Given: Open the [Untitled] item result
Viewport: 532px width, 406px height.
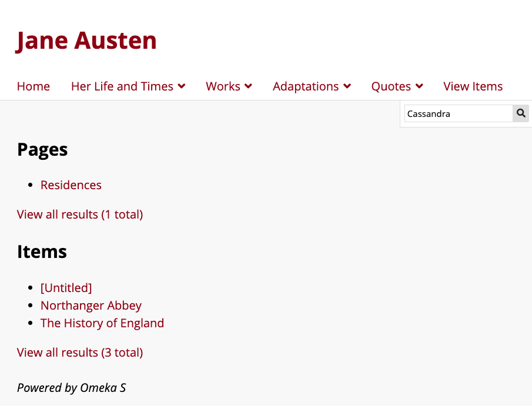Looking at the screenshot, I should (66, 288).
